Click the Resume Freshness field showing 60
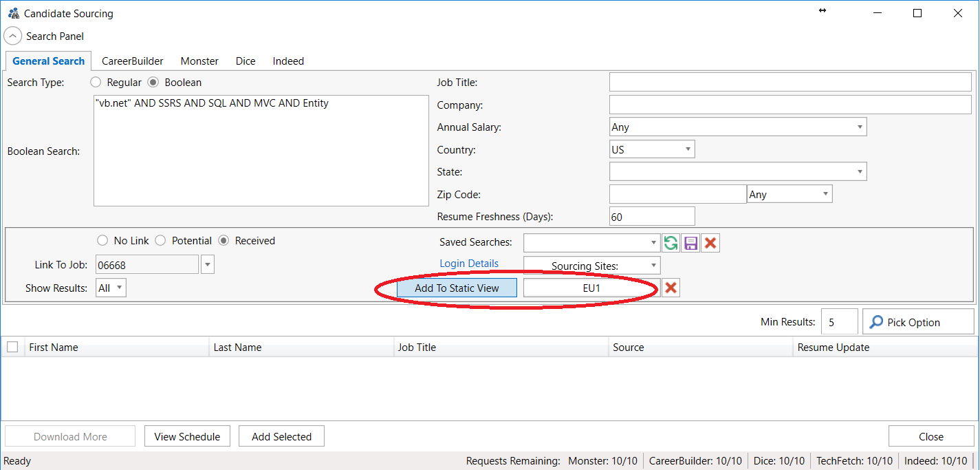The width and height of the screenshot is (980, 470). tap(652, 217)
